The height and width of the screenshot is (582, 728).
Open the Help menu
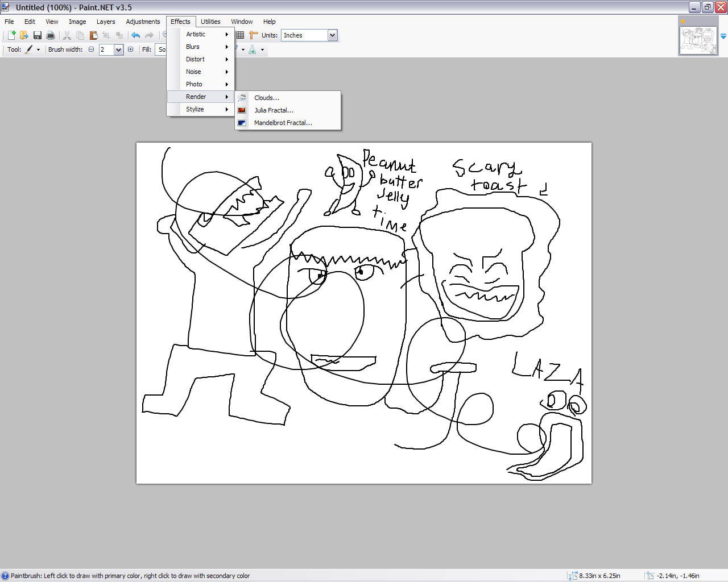(269, 22)
